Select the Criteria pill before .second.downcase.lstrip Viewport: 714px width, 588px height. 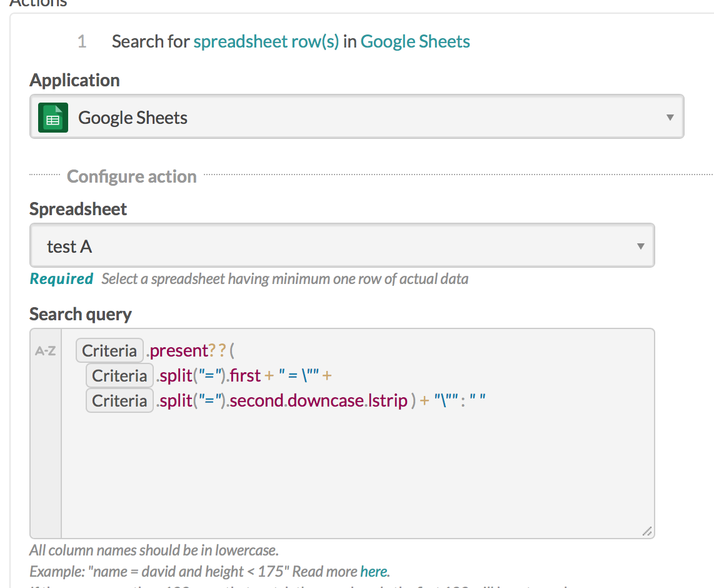pyautogui.click(x=119, y=400)
